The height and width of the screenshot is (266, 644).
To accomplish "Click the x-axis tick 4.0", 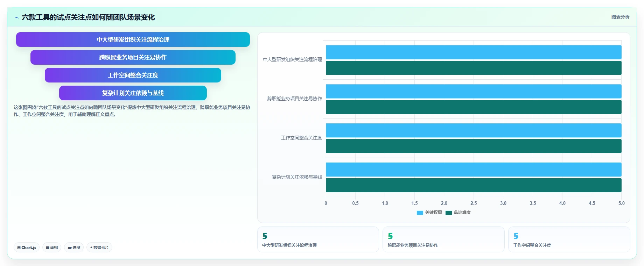I will click(x=562, y=203).
